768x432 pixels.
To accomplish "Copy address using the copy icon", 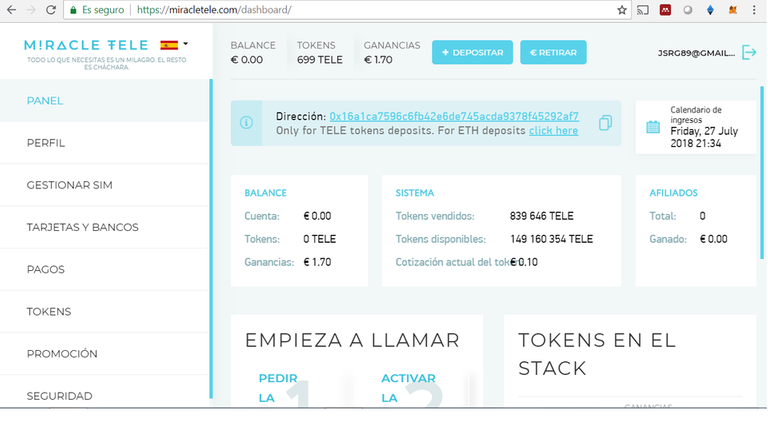I will (x=605, y=123).
